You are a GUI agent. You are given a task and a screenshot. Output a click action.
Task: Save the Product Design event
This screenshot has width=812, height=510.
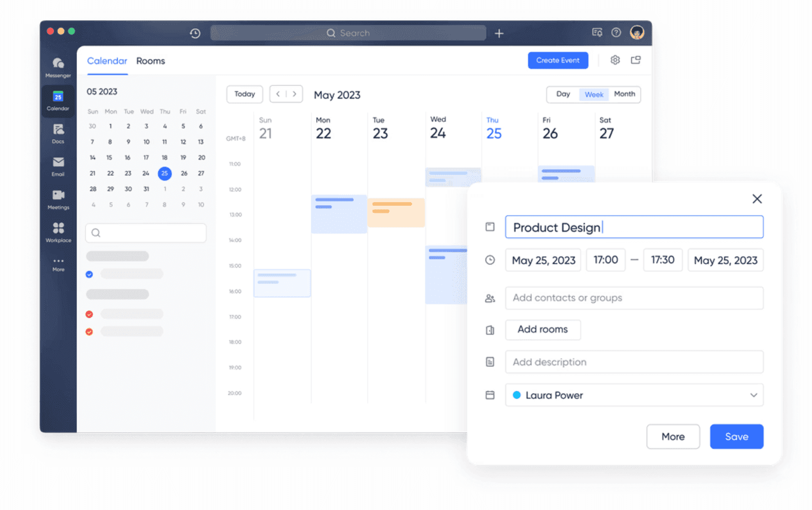pos(736,436)
